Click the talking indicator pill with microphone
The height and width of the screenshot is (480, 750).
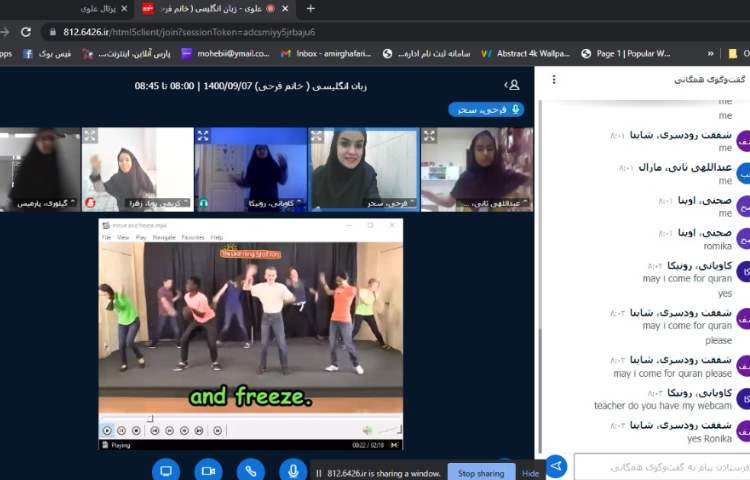(486, 109)
